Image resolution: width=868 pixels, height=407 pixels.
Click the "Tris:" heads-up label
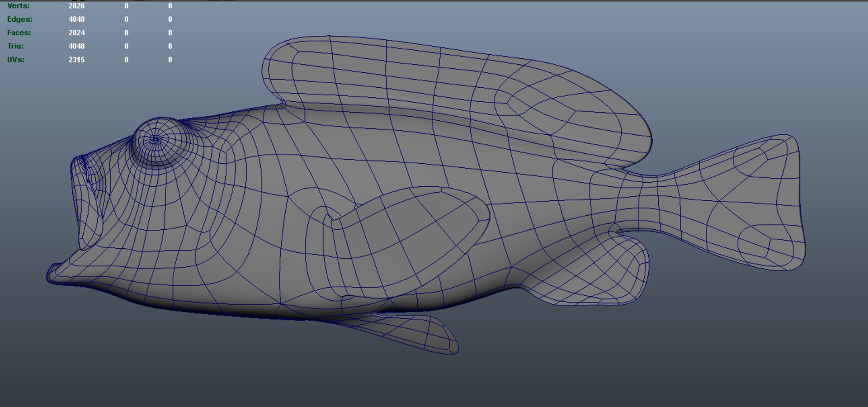click(15, 46)
